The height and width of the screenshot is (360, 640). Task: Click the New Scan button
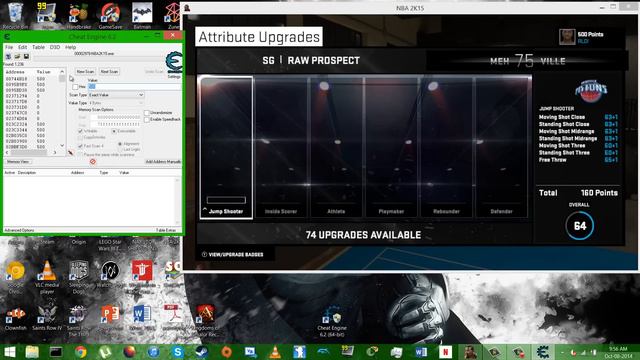click(85, 71)
